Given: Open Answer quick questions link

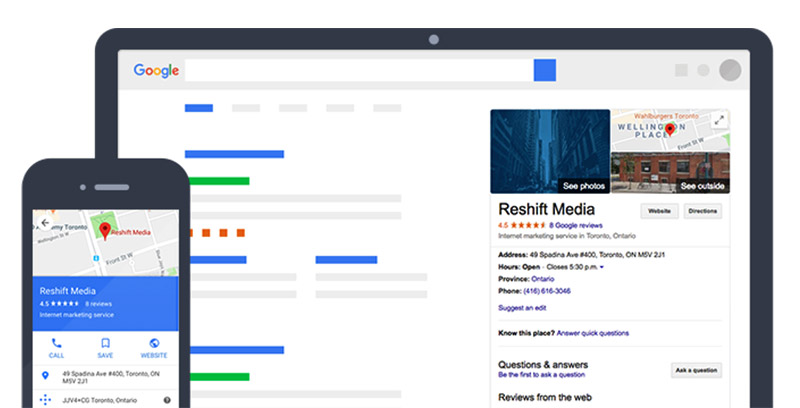Looking at the screenshot, I should (x=592, y=333).
